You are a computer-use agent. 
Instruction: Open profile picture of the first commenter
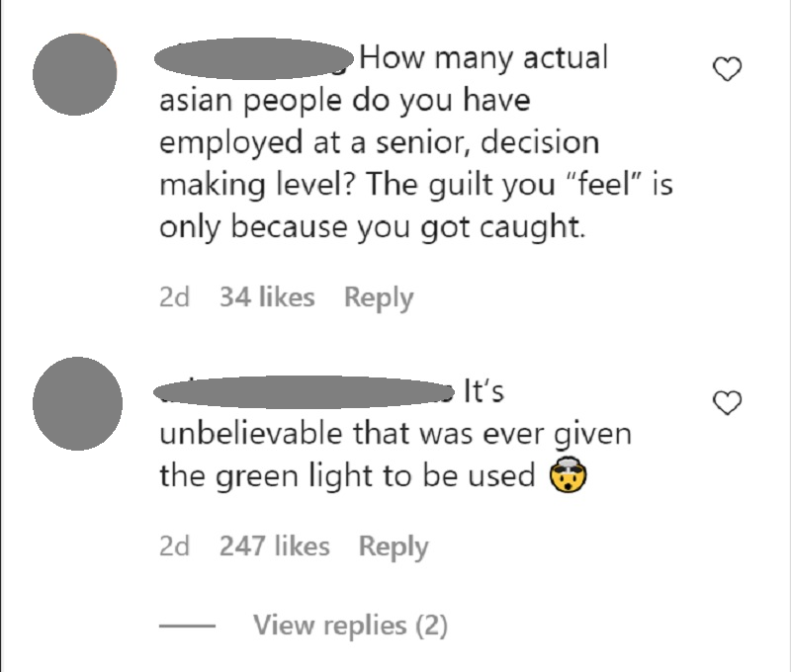coord(75,74)
